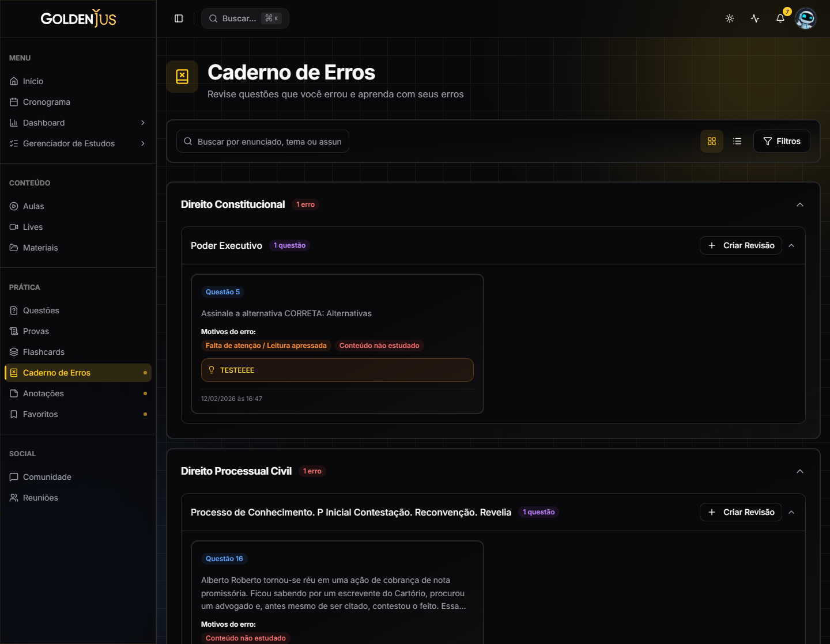Switch to list view layout
The width and height of the screenshot is (830, 644).
pos(737,141)
